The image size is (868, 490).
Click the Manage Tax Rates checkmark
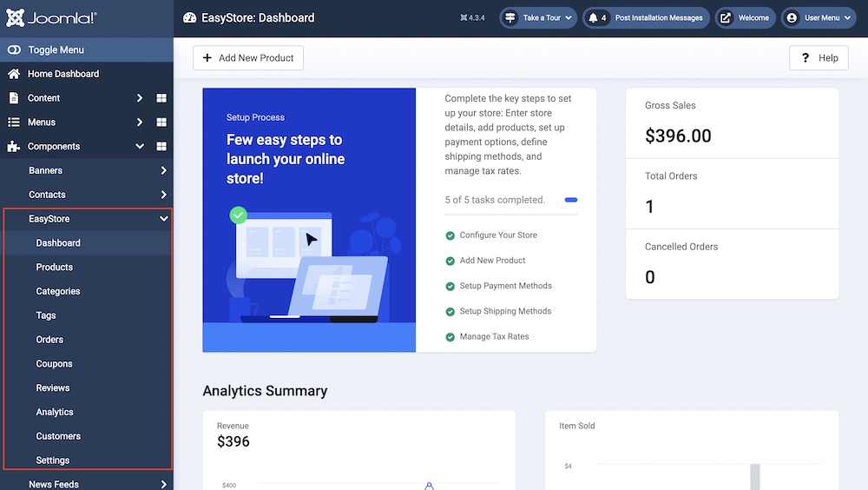[450, 337]
